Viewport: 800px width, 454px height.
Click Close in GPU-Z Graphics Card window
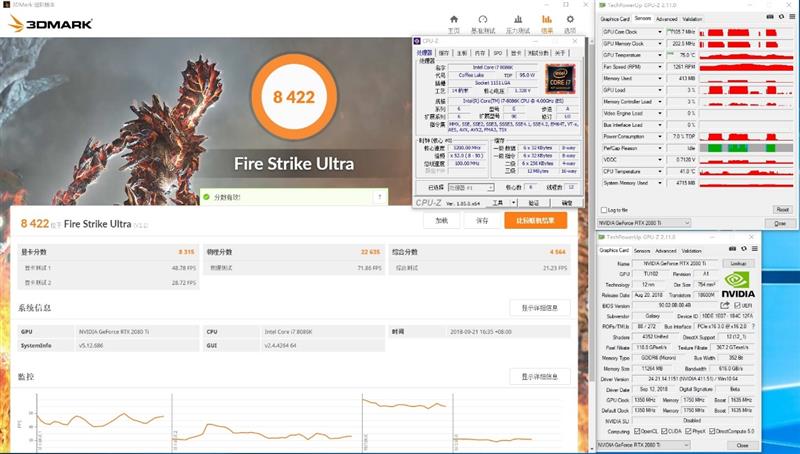pos(742,445)
